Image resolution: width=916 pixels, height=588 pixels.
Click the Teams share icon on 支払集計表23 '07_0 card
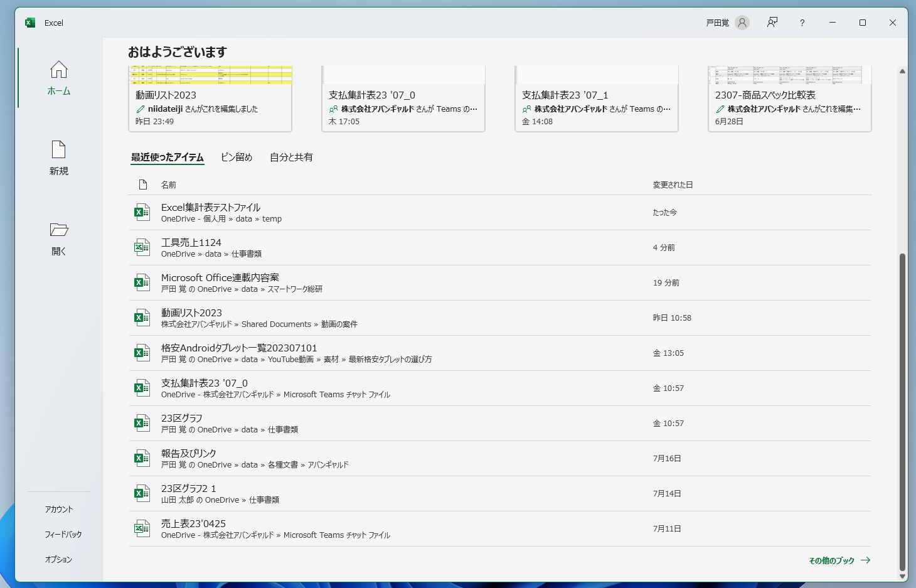(334, 109)
